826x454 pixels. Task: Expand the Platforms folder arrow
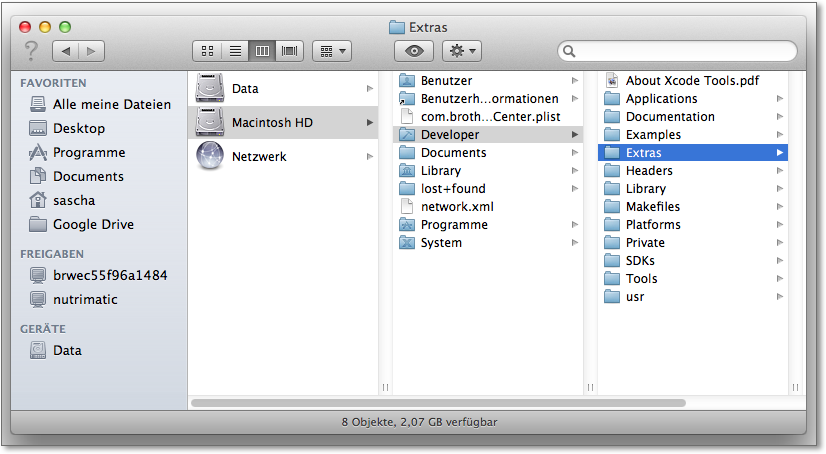tap(779, 225)
